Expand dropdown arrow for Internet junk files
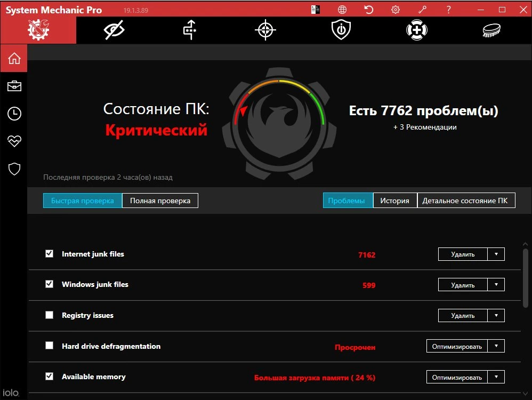 pyautogui.click(x=496, y=254)
